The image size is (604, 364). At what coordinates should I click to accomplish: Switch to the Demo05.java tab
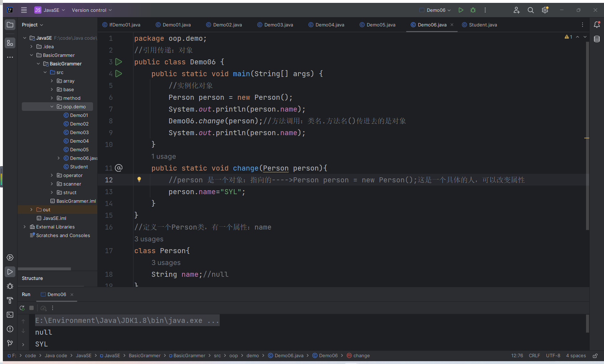pyautogui.click(x=377, y=25)
